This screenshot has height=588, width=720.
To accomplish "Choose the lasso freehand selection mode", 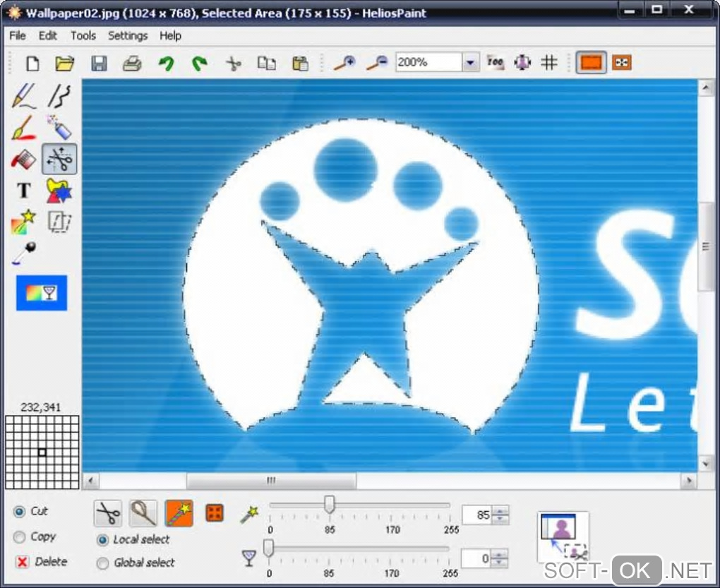I will click(x=143, y=513).
